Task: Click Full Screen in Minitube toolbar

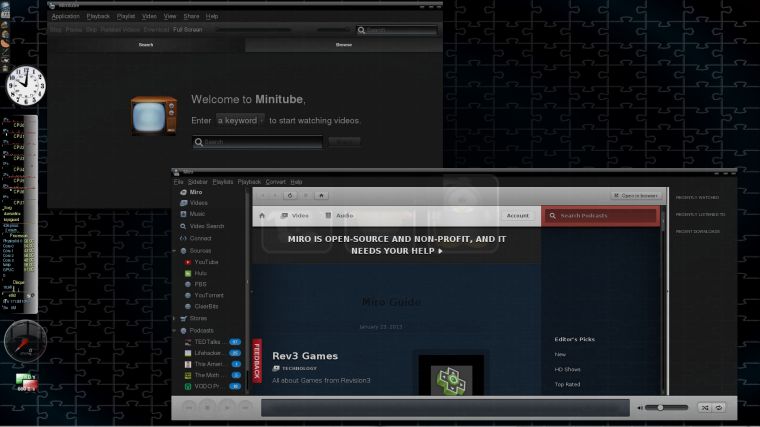Action: click(x=187, y=30)
